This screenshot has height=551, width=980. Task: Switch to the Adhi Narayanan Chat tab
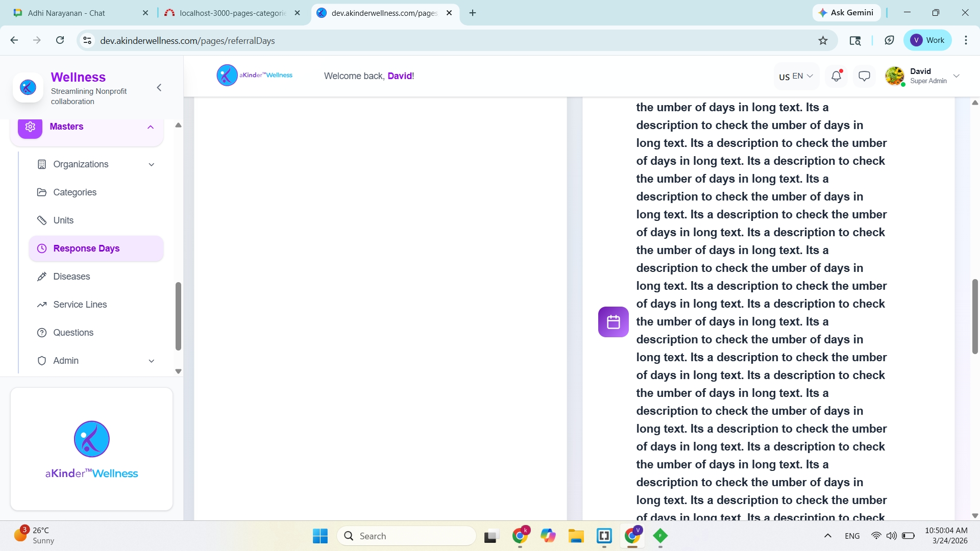tap(66, 13)
